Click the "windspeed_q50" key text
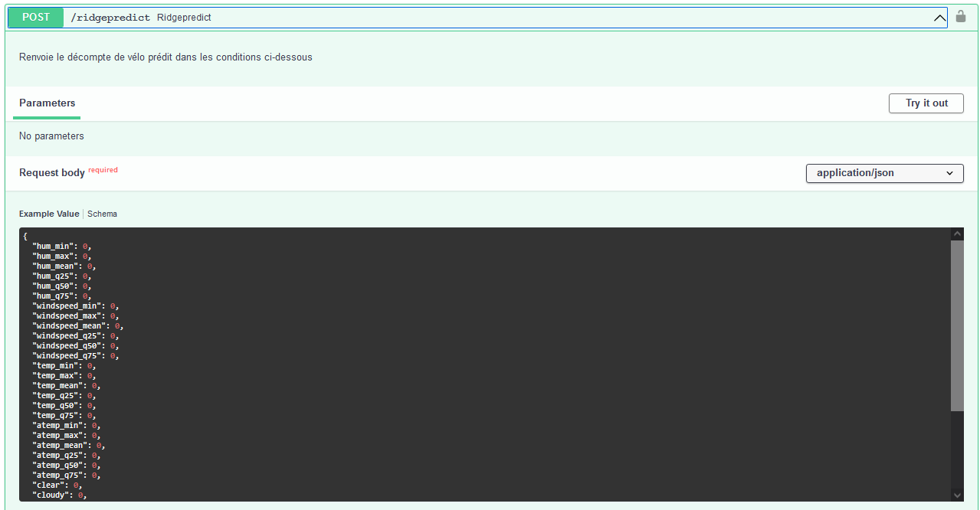This screenshot has height=510, width=980. (x=67, y=346)
